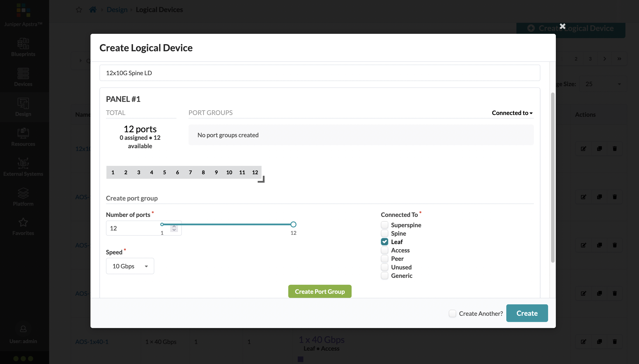Click the Juniper Apstra logo
This screenshot has height=364, width=639.
tap(23, 10)
